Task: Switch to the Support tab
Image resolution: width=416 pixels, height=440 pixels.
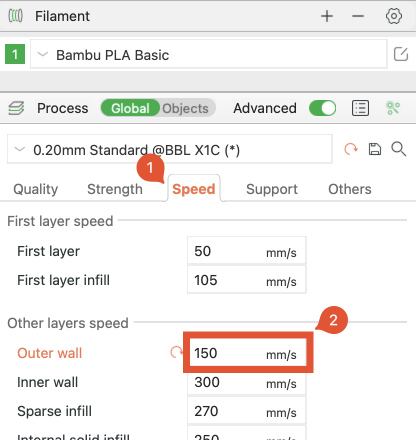Action: pyautogui.click(x=272, y=189)
